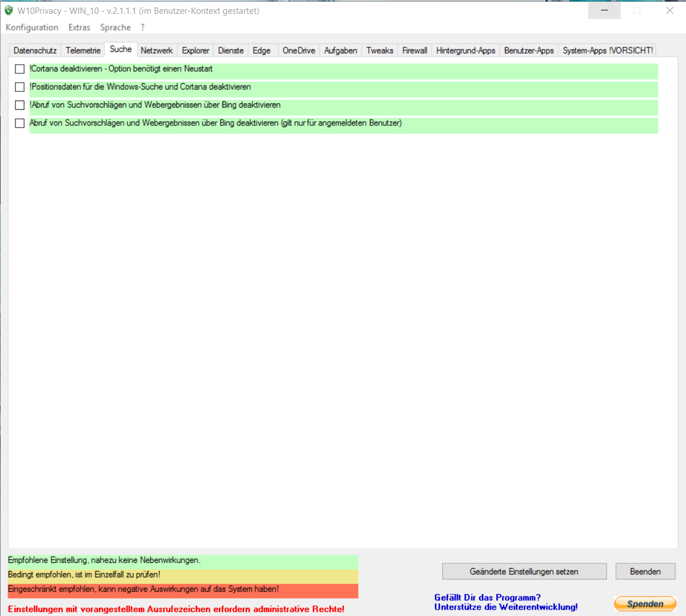Open the Konfiguration menu
This screenshot has height=616, width=686.
click(x=32, y=27)
